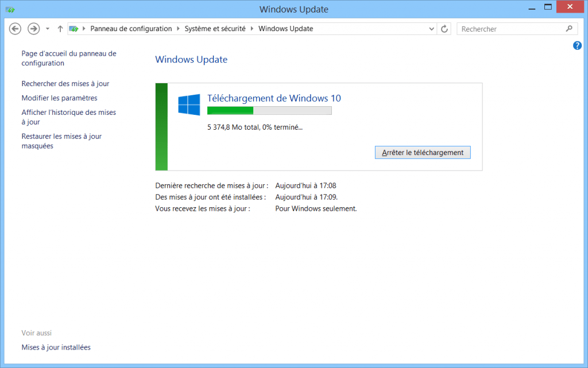Expand the chevron after Système et sécurité

tap(252, 29)
